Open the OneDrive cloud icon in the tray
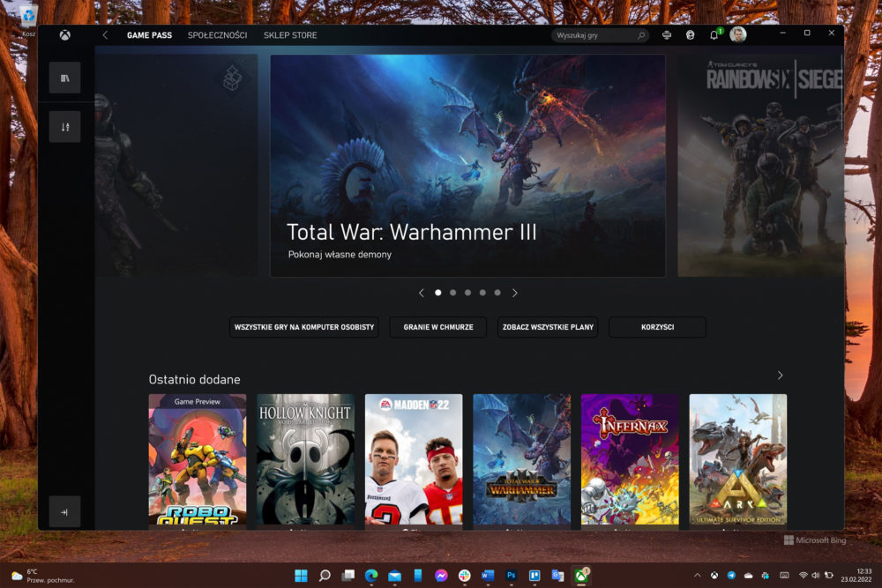The width and height of the screenshot is (882, 588). [748, 576]
